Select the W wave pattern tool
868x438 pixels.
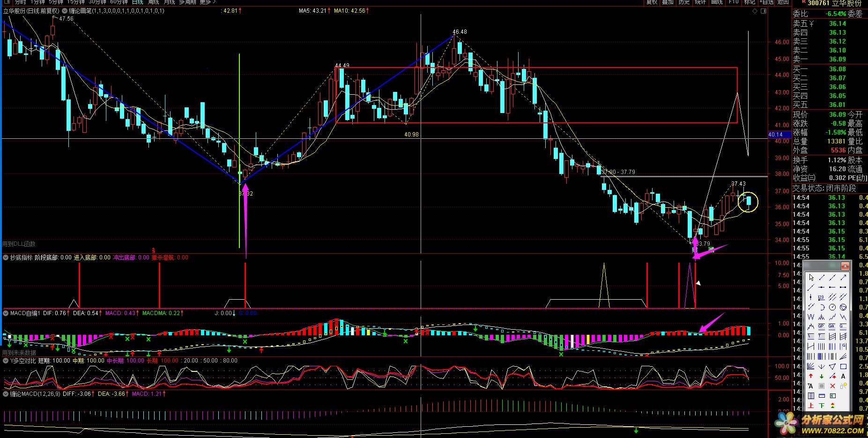(811, 317)
